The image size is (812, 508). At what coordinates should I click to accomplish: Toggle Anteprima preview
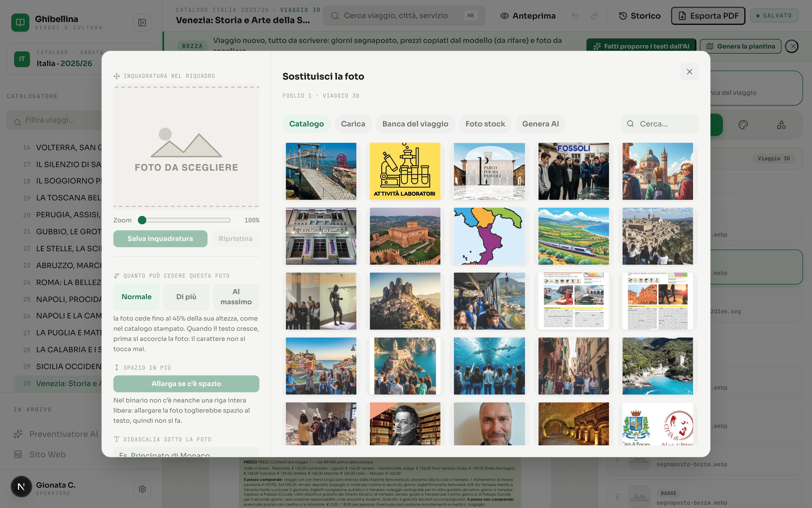[528, 16]
